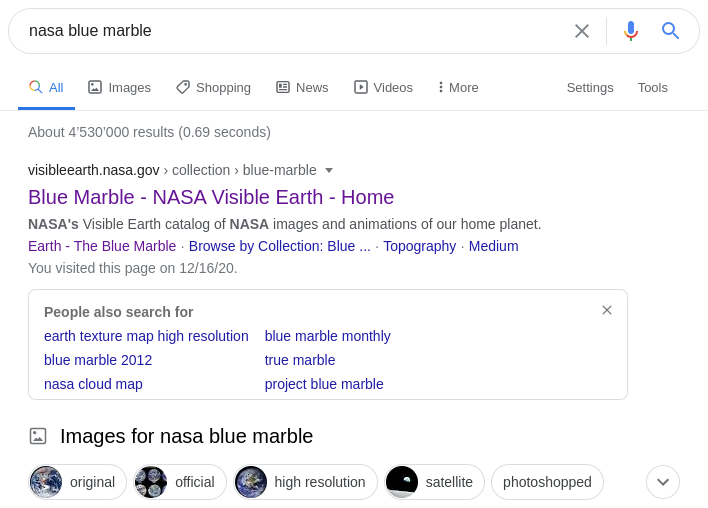Close the People also search for box

click(x=607, y=310)
